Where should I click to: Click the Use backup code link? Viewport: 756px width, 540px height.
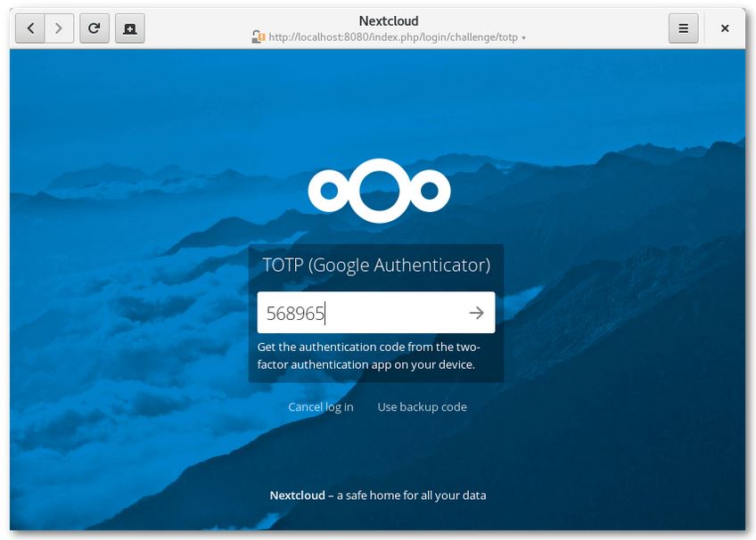coord(422,407)
